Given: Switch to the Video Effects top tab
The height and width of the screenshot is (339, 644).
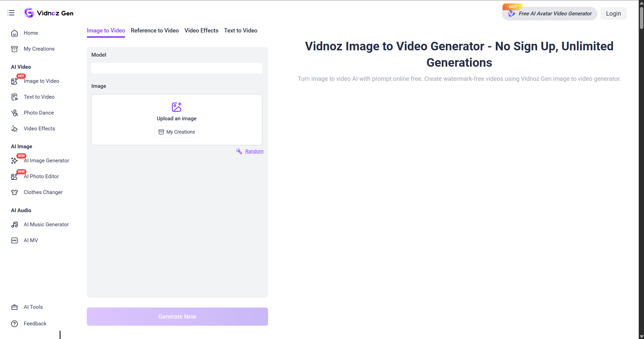Looking at the screenshot, I should [201, 30].
